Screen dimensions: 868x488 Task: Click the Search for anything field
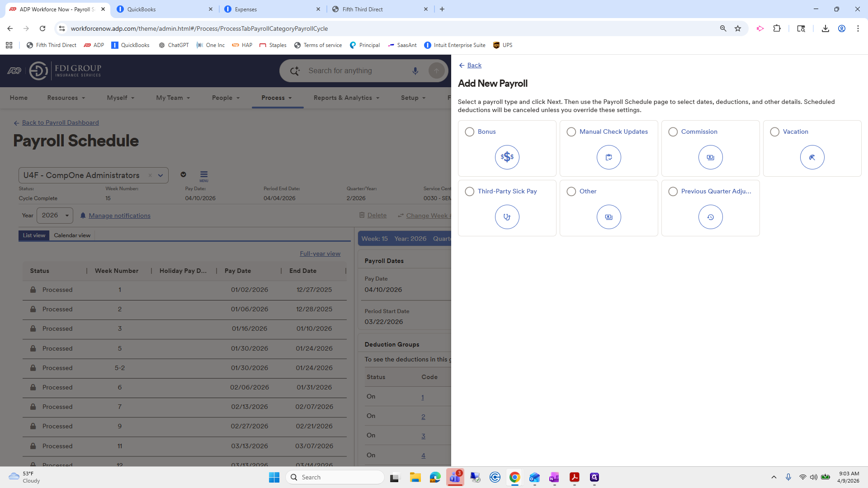pos(357,71)
